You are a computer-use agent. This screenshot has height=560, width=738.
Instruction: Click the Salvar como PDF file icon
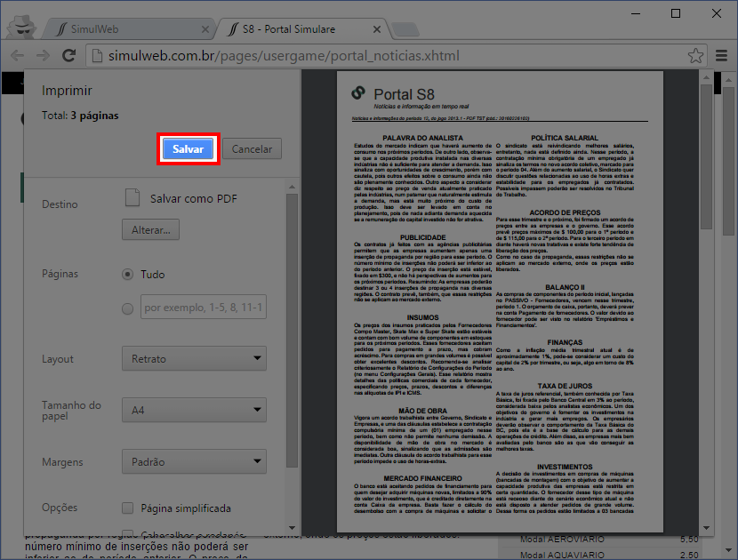click(x=132, y=197)
